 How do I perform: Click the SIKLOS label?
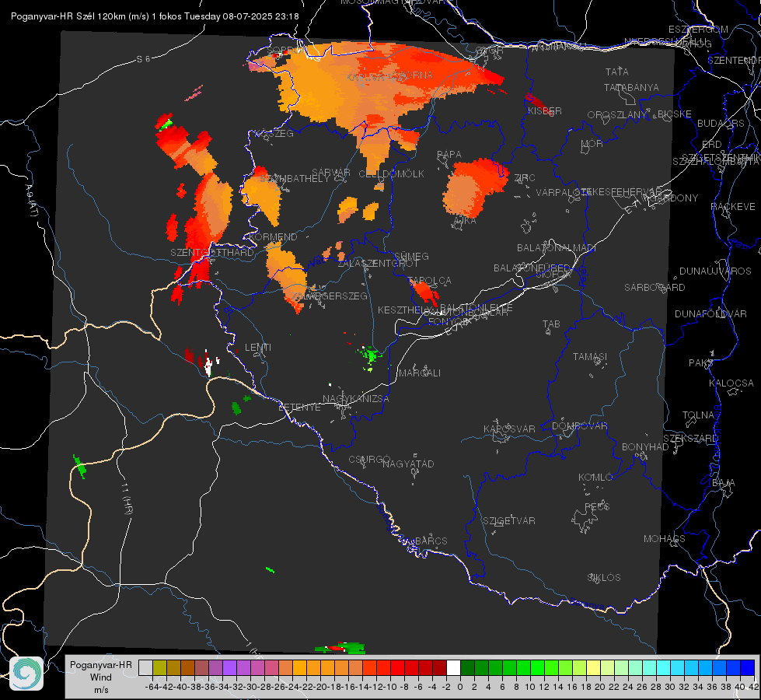click(x=604, y=578)
